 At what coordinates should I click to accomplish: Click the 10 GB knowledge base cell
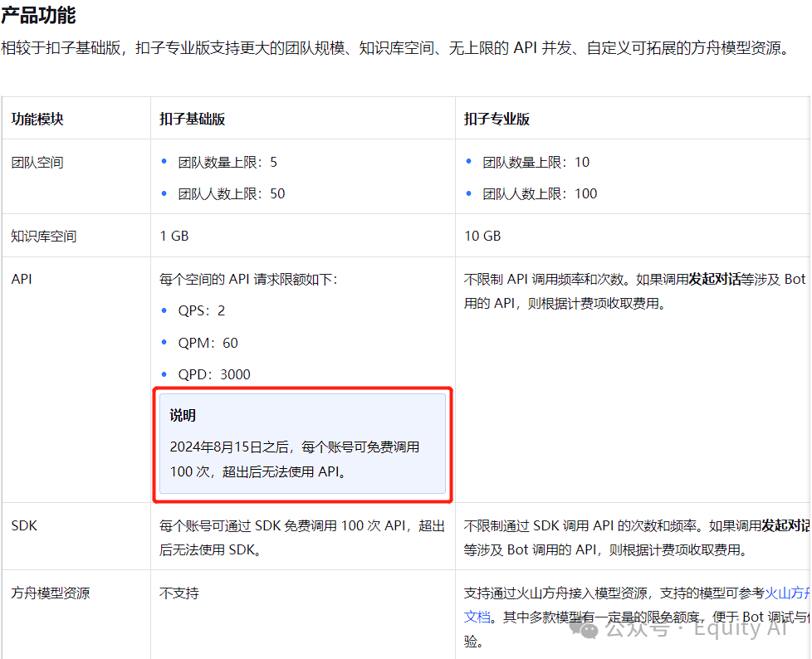pyautogui.click(x=482, y=236)
